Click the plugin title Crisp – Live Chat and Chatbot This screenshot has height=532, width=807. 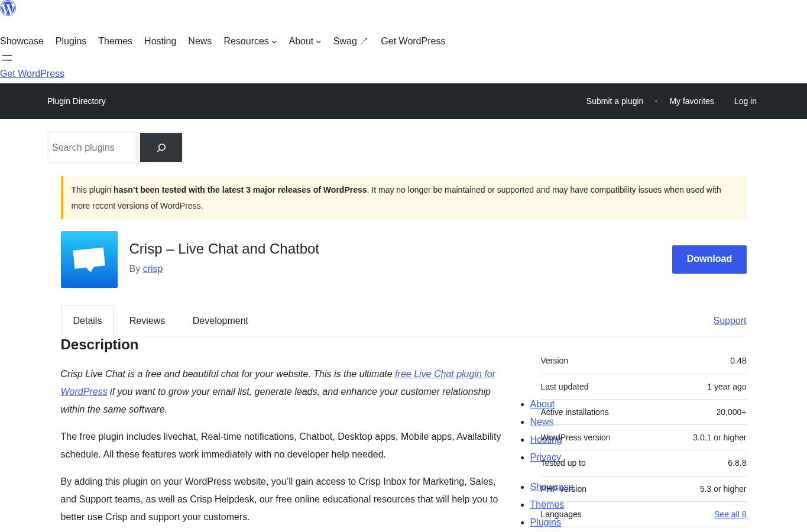(224, 249)
